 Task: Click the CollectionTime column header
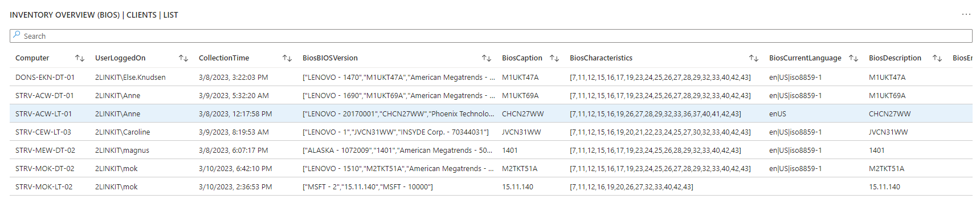click(x=224, y=58)
